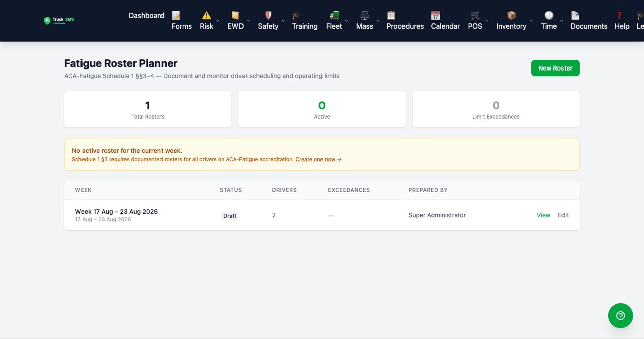Open the Time dropdown chevron
The width and height of the screenshot is (644, 339).
point(561,21)
